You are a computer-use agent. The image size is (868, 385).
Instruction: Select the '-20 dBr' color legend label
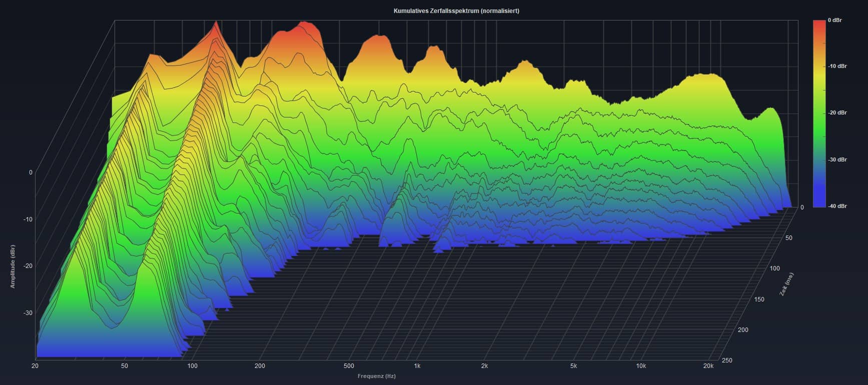pos(836,112)
